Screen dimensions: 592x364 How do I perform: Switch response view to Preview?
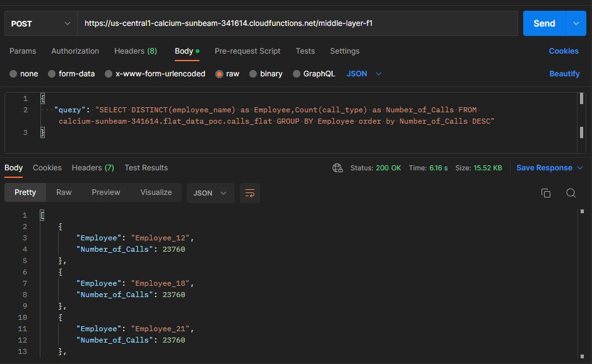click(106, 193)
